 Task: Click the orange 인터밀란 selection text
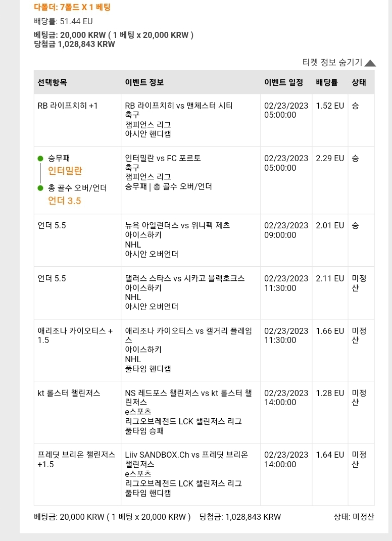65,170
